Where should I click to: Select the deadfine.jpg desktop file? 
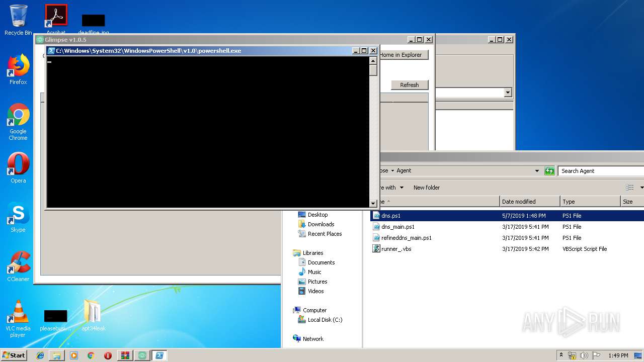coord(93,24)
